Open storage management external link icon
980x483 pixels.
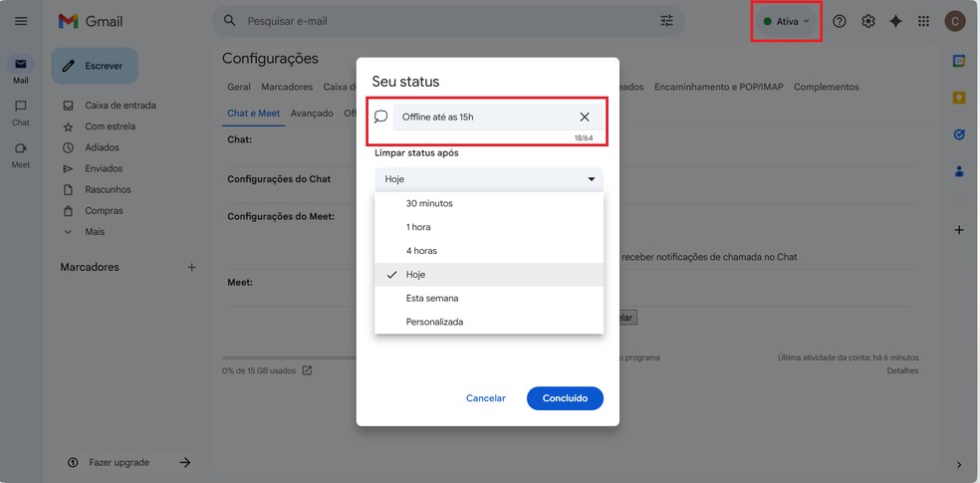(307, 370)
